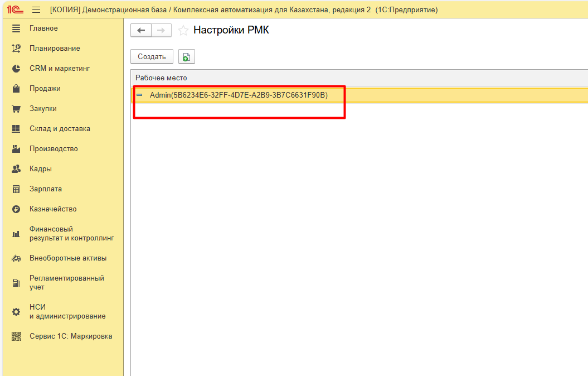Viewport: 588px width, 376px height.
Task: Click the 1C logo icon
Action: [x=14, y=10]
